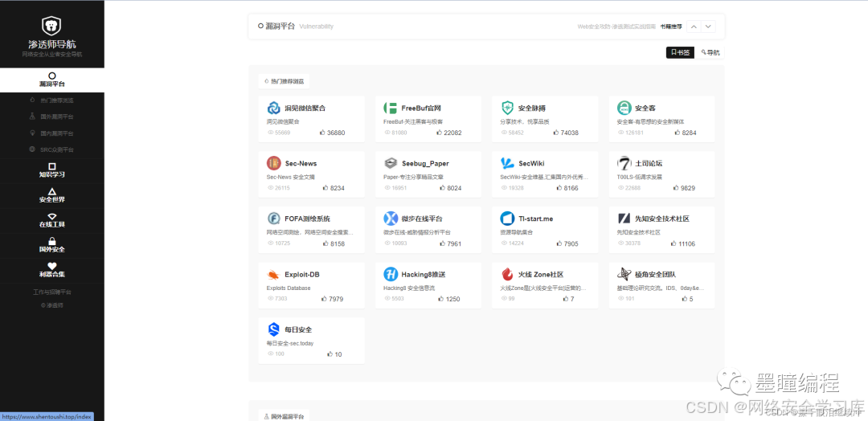Open Web安全攻防 book recommendation link
The width and height of the screenshot is (868, 421).
point(616,27)
